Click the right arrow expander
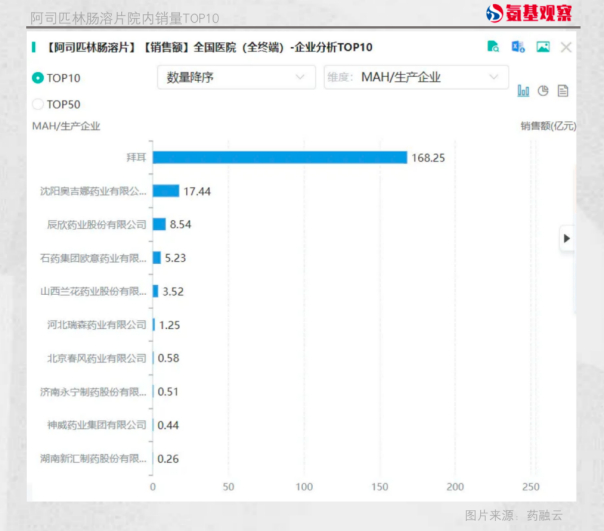Screen dimensions: 604x531 coord(567,238)
